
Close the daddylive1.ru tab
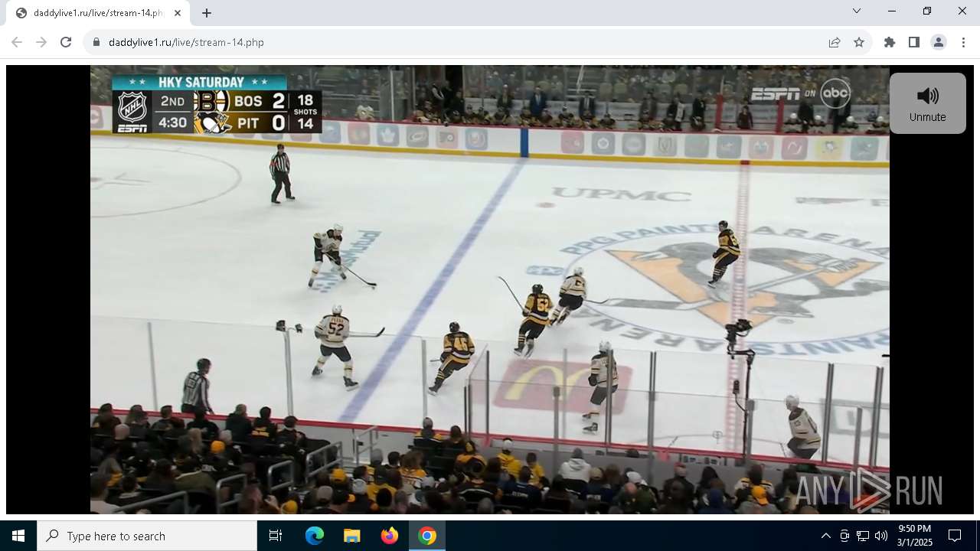click(x=177, y=13)
